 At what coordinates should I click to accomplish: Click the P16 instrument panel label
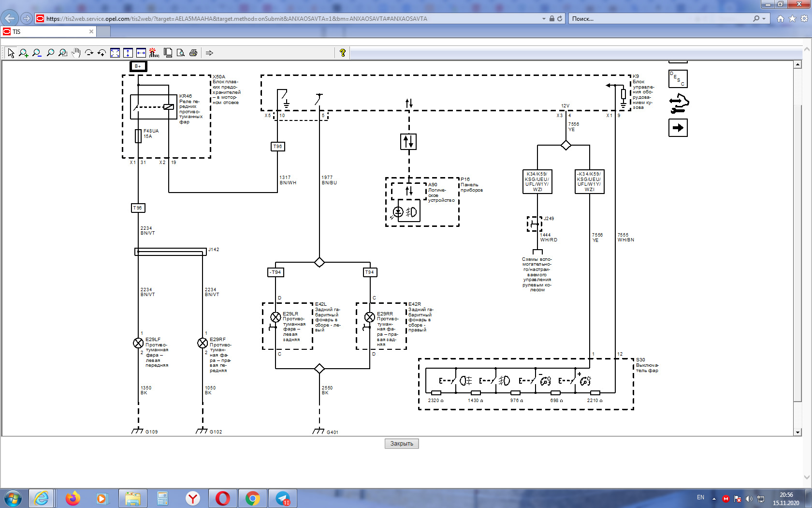(471, 184)
